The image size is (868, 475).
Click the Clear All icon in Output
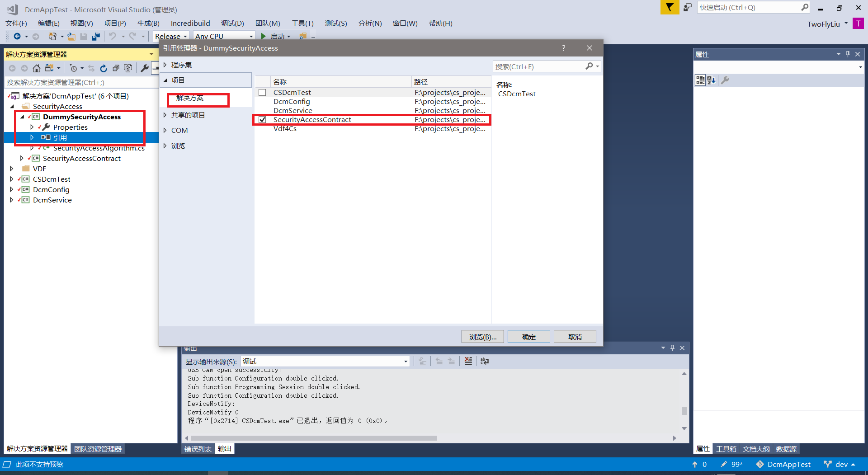click(x=468, y=361)
